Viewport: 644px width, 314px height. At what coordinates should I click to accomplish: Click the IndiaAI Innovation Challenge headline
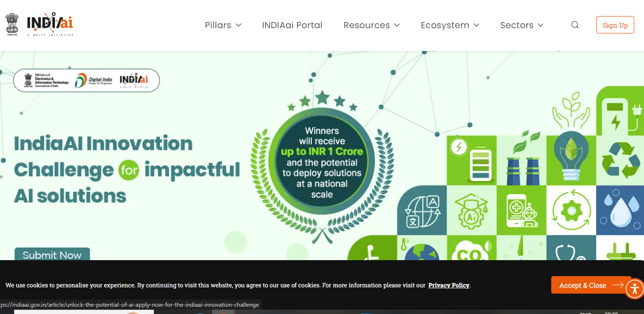127,169
